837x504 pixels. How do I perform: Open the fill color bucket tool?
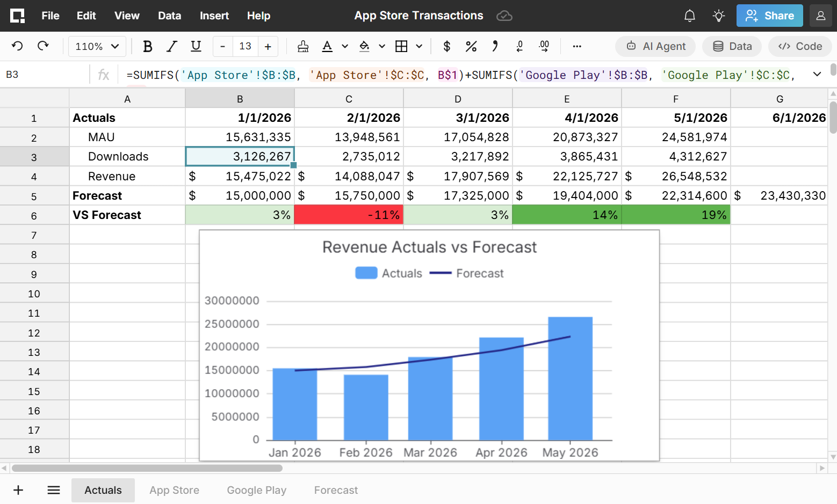pyautogui.click(x=364, y=46)
